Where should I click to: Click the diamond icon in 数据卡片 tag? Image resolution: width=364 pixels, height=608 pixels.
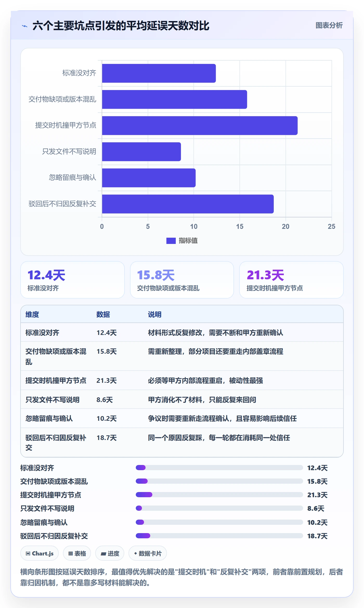(135, 553)
